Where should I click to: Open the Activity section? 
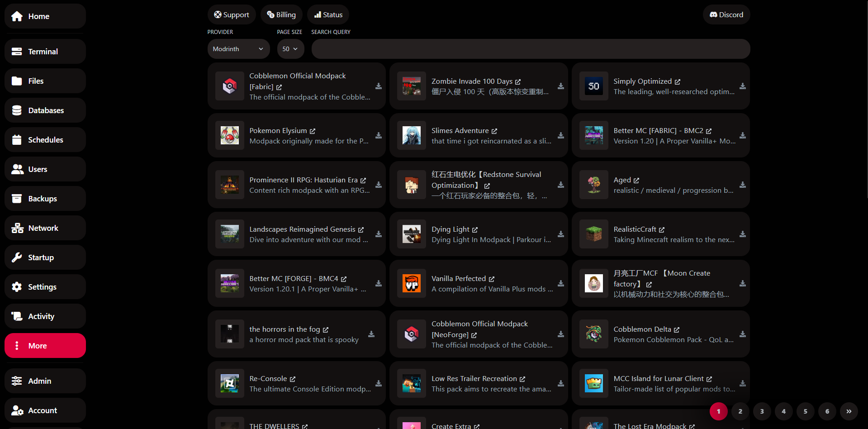coord(45,316)
